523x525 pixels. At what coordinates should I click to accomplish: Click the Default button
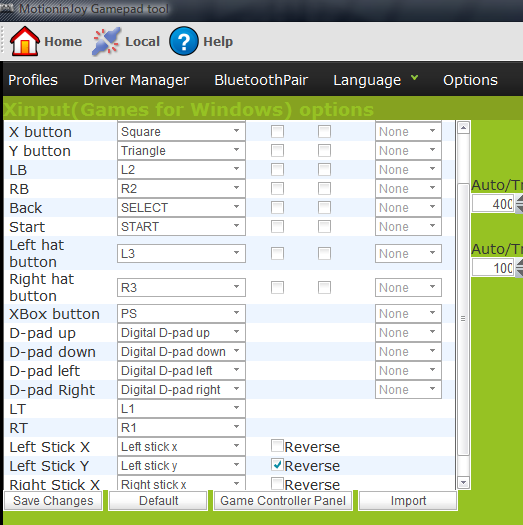pos(158,501)
